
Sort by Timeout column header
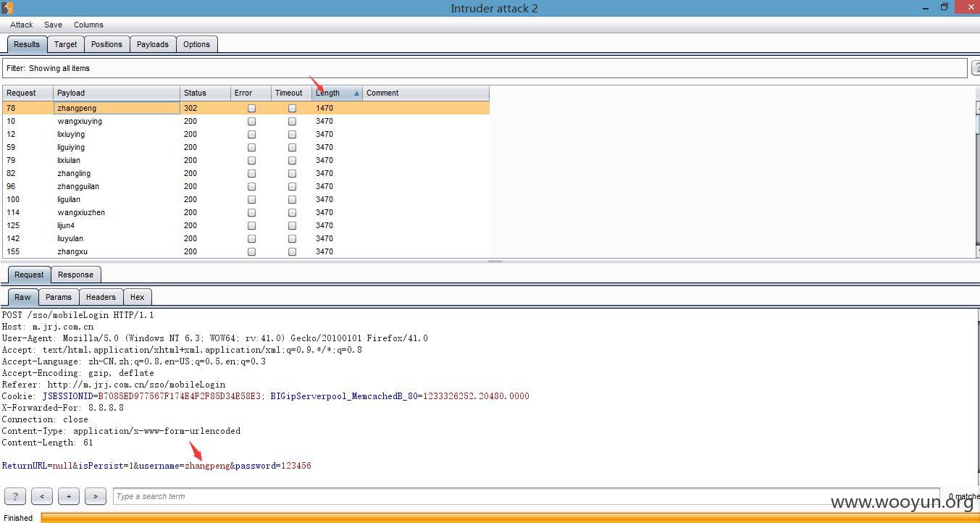point(292,93)
